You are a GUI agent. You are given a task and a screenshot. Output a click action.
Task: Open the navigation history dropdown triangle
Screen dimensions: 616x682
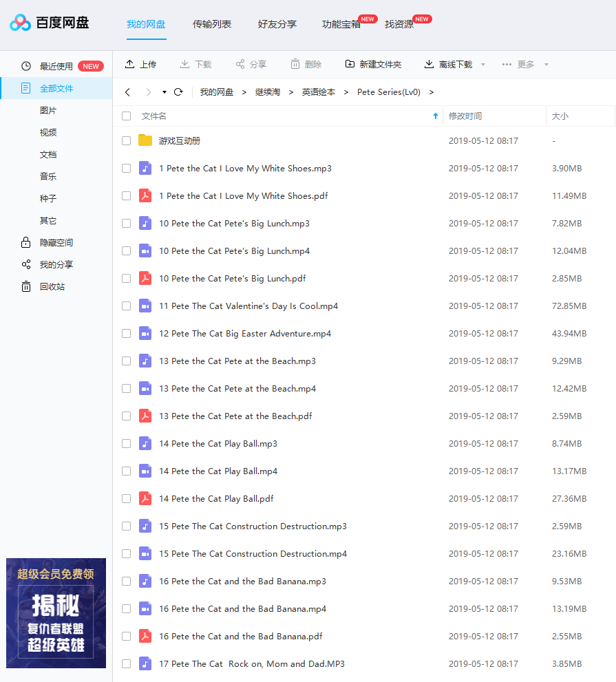(164, 92)
